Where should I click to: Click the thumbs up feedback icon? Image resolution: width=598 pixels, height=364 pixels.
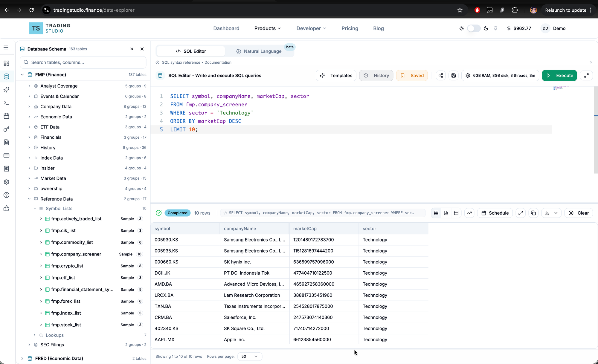(x=6, y=208)
